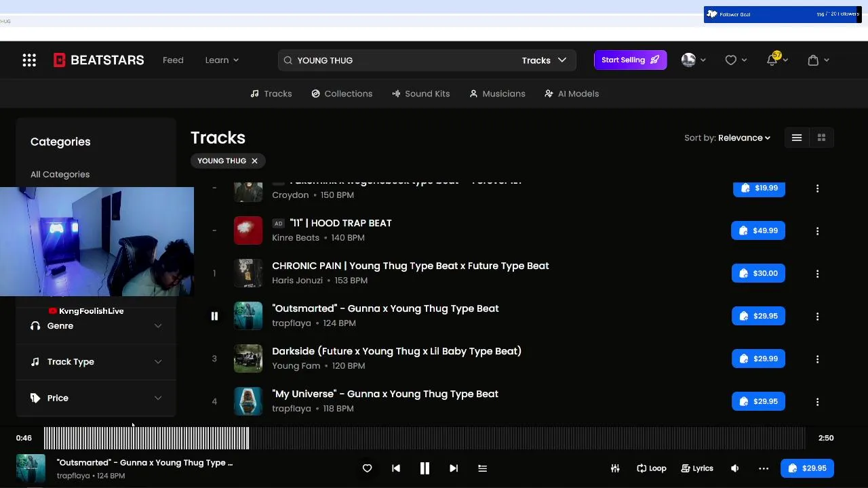Image resolution: width=868 pixels, height=488 pixels.
Task: Open Darkside track cover thumbnail
Action: point(248,359)
